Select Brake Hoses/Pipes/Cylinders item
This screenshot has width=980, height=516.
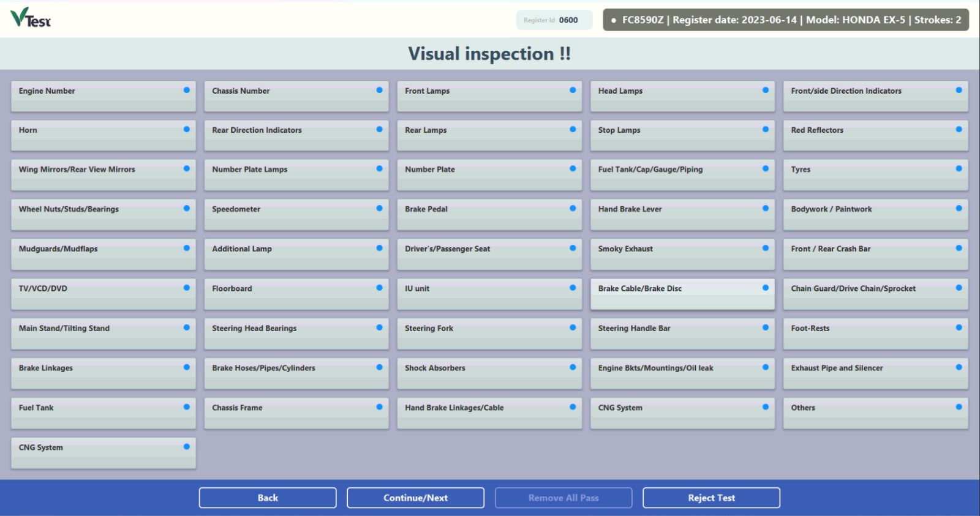[x=296, y=374]
